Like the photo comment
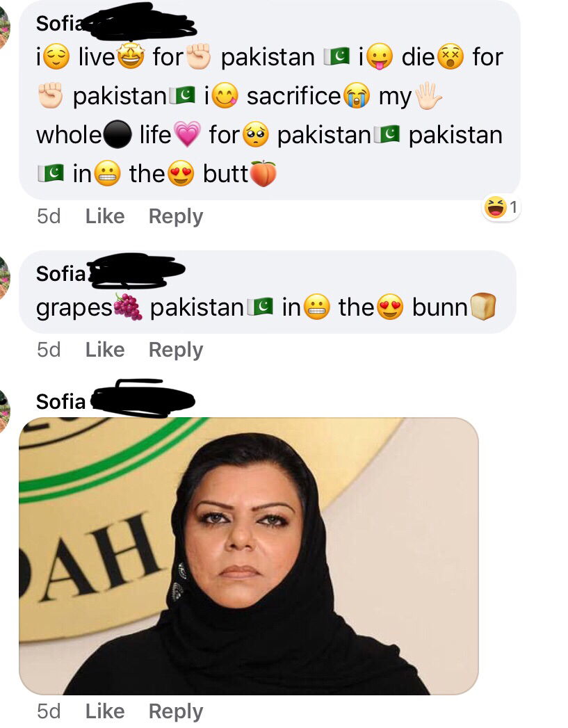This screenshot has width=568, height=728. pyautogui.click(x=105, y=711)
